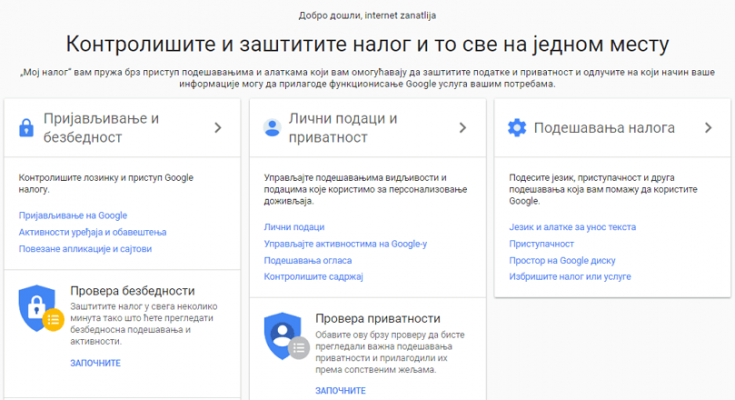735x400 pixels.
Task: Click the description Контролишите лозинку и приступ Google налогу
Action: coord(106,183)
